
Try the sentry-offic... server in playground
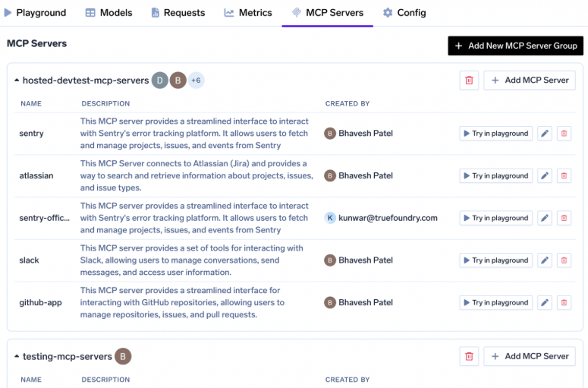click(495, 218)
